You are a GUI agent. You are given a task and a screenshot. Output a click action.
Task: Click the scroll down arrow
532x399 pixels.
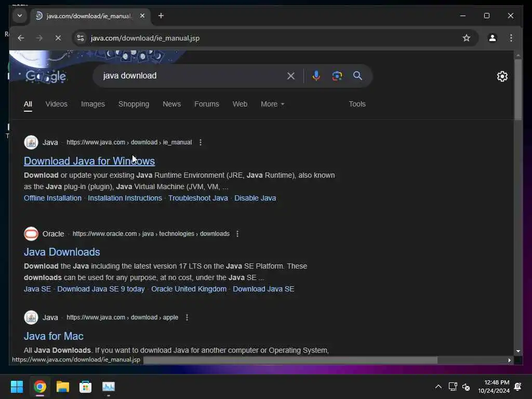(518, 352)
